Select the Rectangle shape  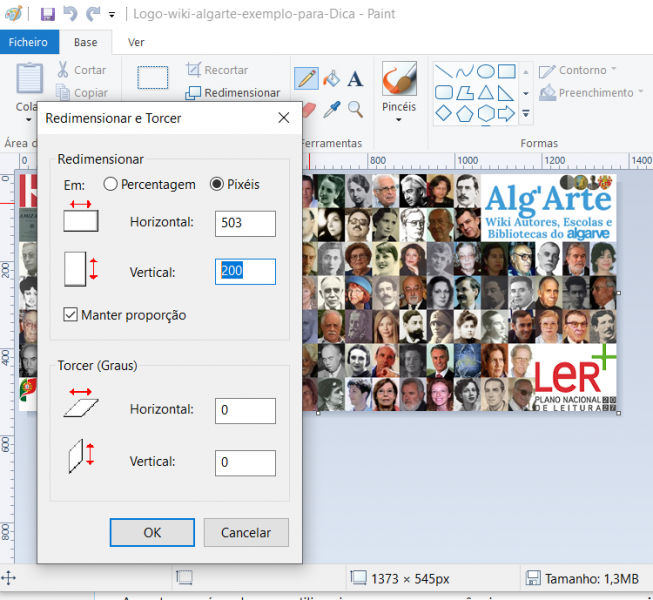pos(506,71)
